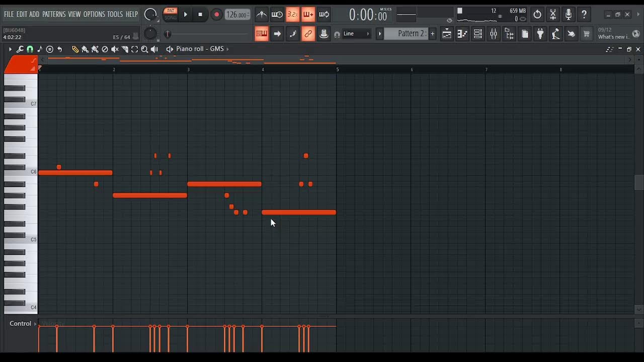Image resolution: width=644 pixels, height=362 pixels.
Task: Click the Record button
Action: (x=216, y=15)
